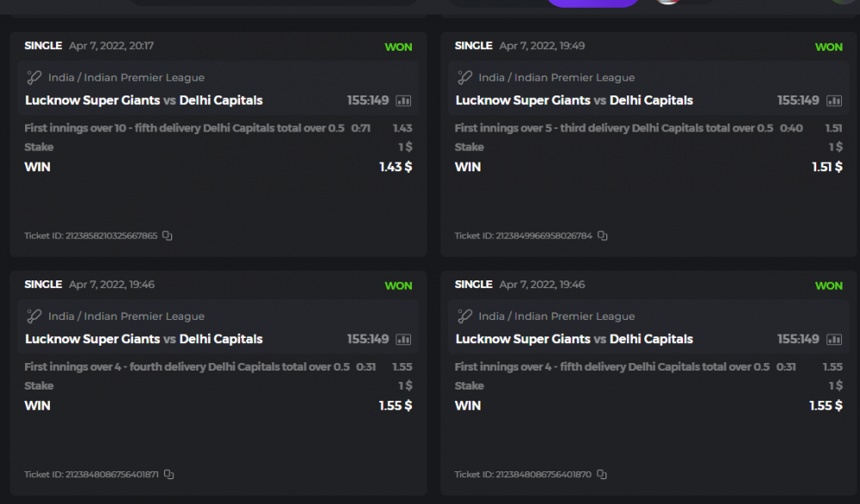Click cricket icon in over 4 fourth delivery bet
Image resolution: width=860 pixels, height=504 pixels.
click(34, 317)
